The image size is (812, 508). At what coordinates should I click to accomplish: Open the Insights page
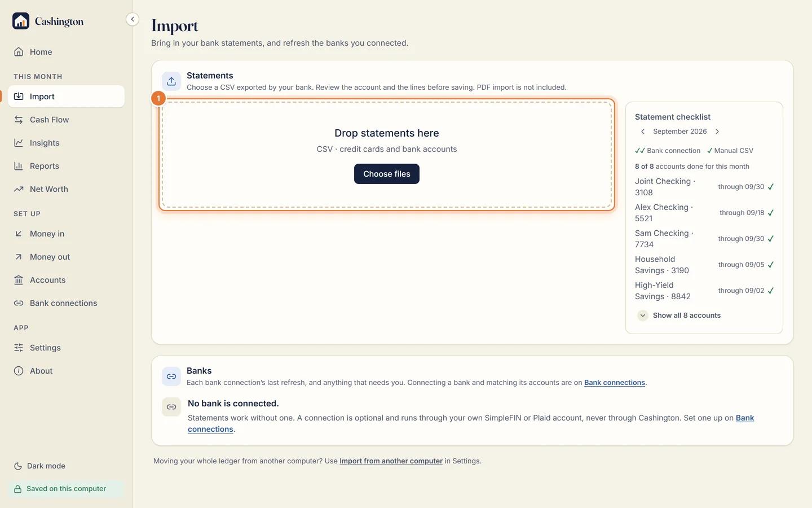67,143
